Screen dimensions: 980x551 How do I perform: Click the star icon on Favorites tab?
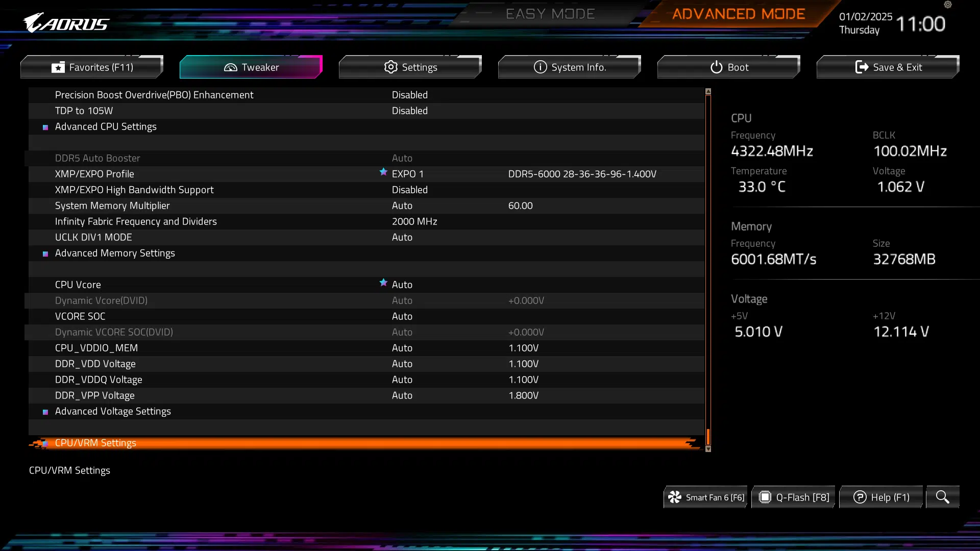[58, 67]
